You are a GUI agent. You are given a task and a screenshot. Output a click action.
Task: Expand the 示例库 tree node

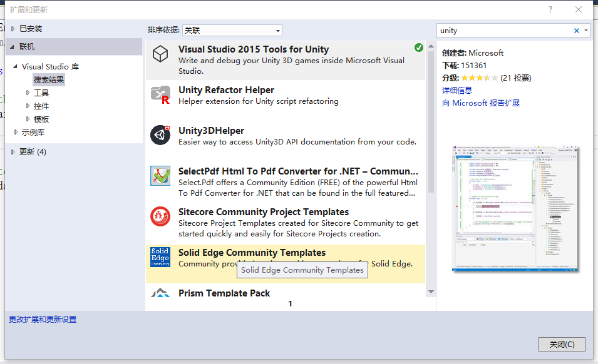click(16, 132)
